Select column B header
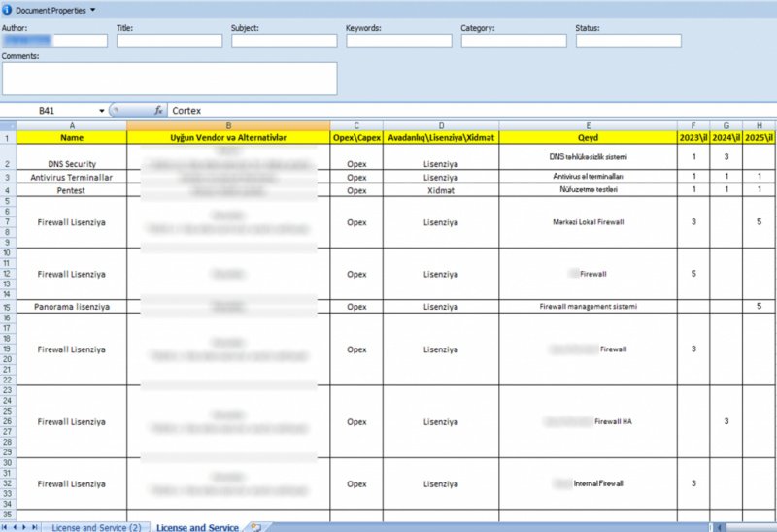This screenshot has height=532, width=777. pyautogui.click(x=228, y=125)
